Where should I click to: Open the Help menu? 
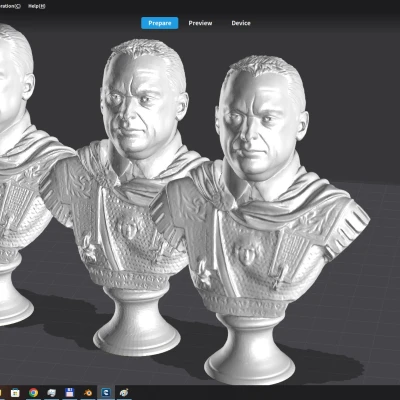[x=36, y=6]
